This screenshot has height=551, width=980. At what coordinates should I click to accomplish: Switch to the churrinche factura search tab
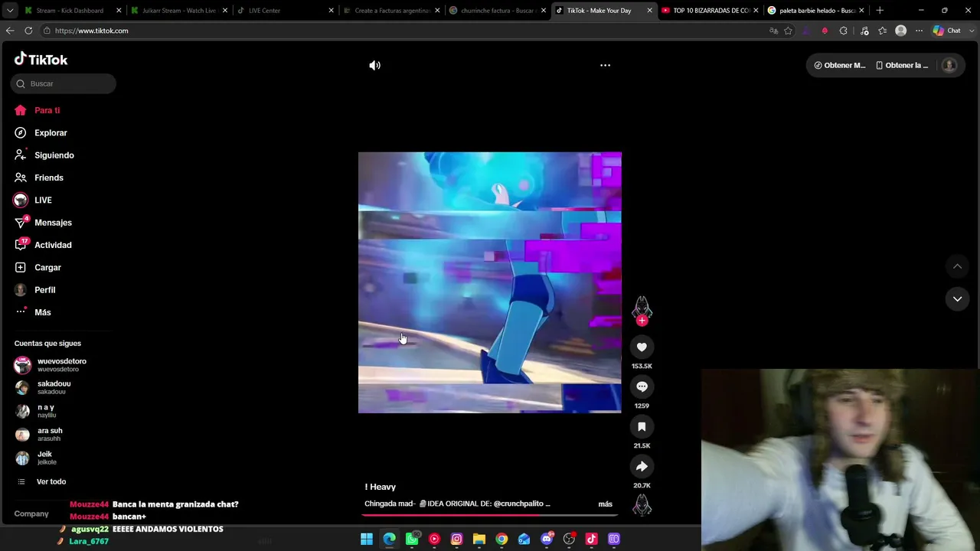[x=497, y=11]
